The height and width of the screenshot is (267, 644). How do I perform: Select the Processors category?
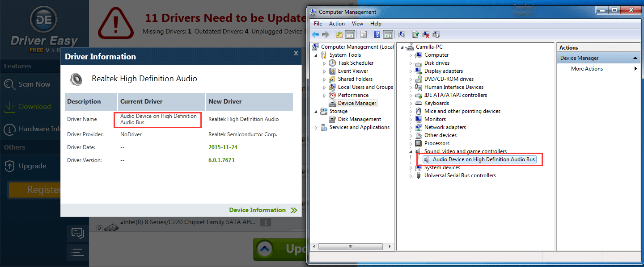(436, 143)
